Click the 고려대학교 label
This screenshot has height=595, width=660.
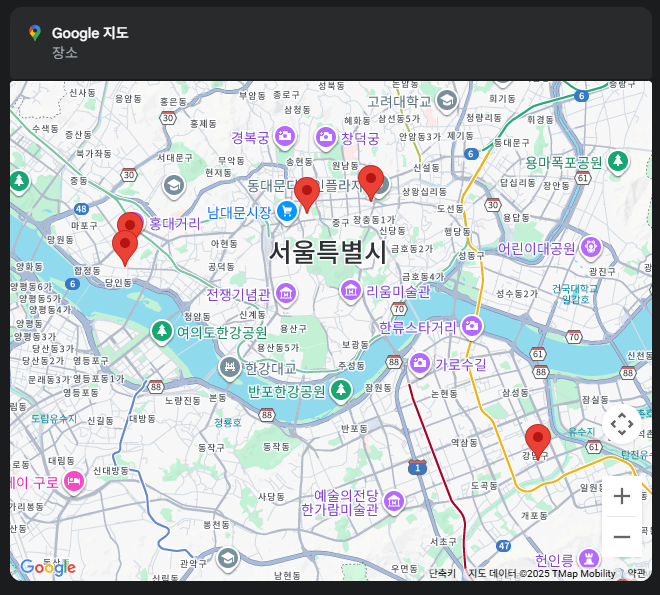pyautogui.click(x=399, y=101)
